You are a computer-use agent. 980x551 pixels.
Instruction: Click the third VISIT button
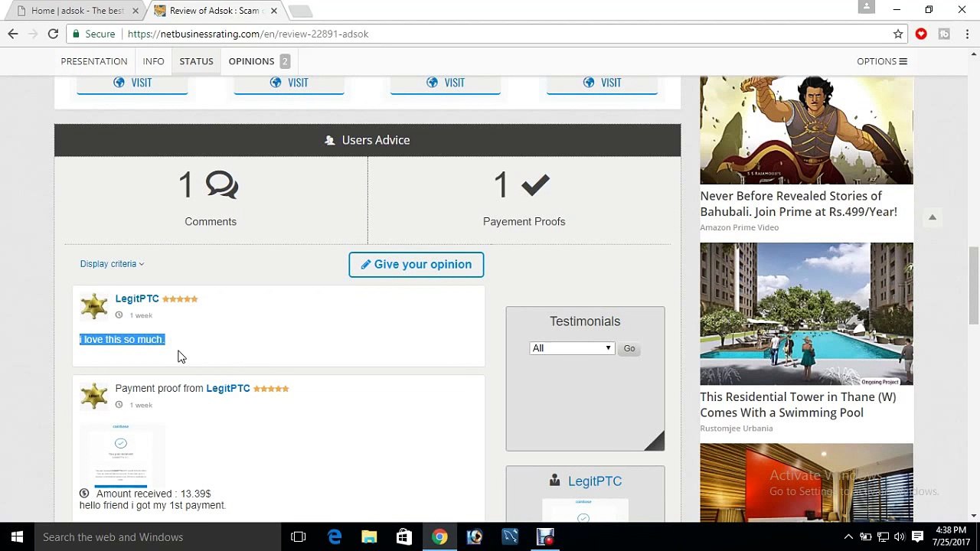click(x=446, y=83)
